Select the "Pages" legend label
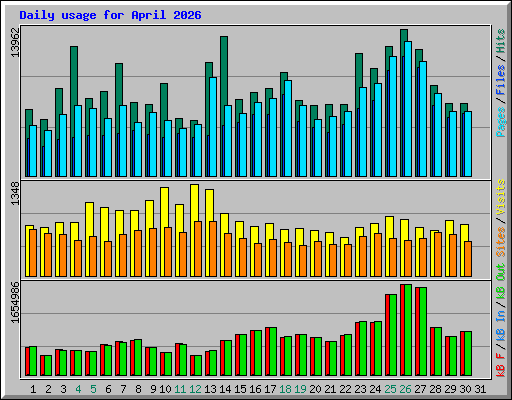The width and height of the screenshot is (512, 400). (x=500, y=122)
